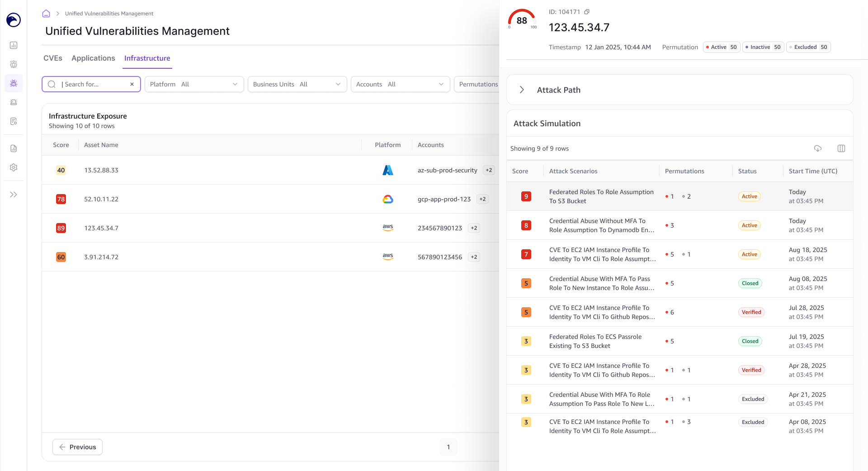Sort by the Start Time (UTC) column
The width and height of the screenshot is (868, 471).
click(x=813, y=171)
